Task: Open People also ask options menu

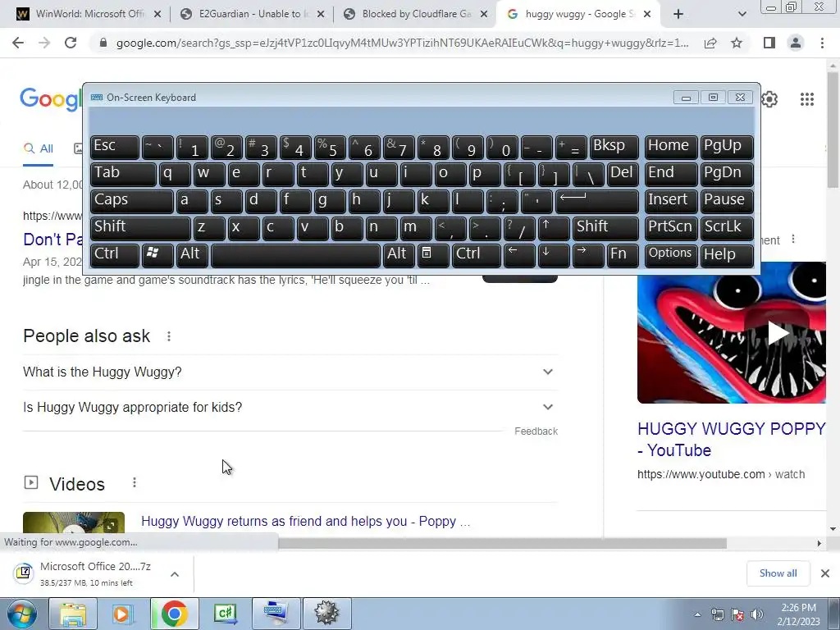Action: (169, 336)
